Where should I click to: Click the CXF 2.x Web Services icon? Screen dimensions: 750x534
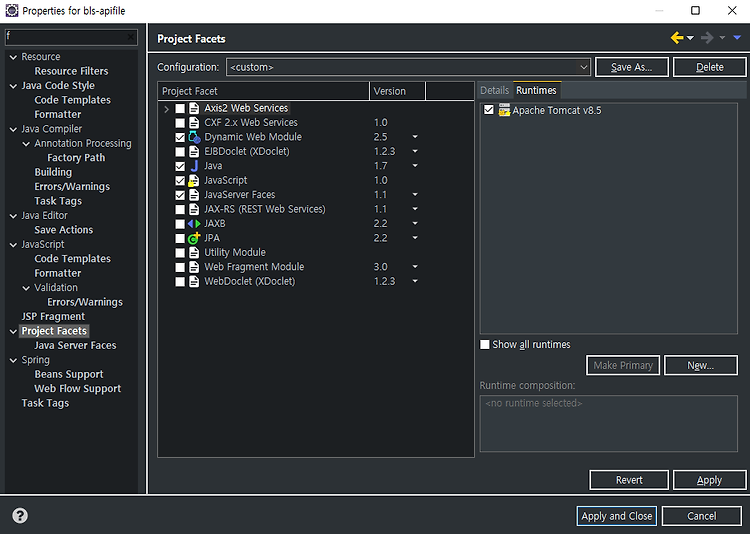coord(194,123)
